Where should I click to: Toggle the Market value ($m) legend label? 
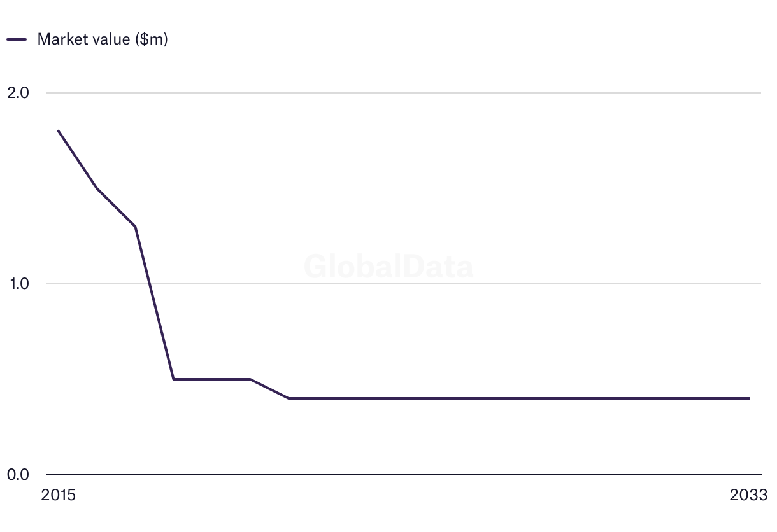point(102,39)
